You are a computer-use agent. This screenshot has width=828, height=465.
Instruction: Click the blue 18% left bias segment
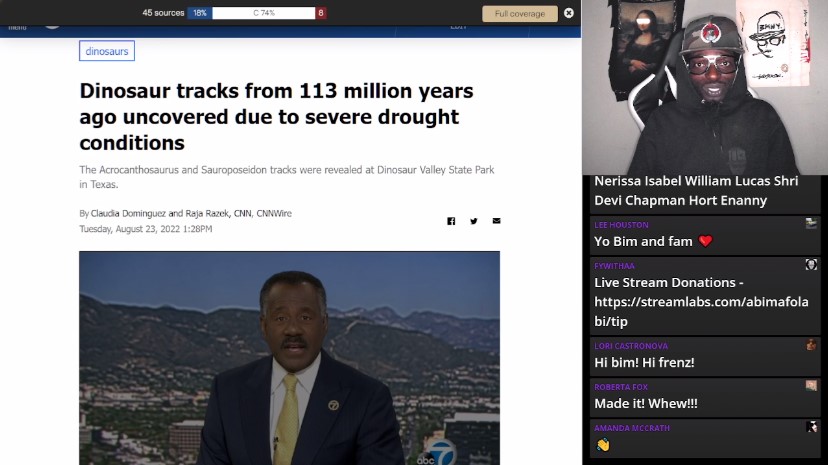199,13
